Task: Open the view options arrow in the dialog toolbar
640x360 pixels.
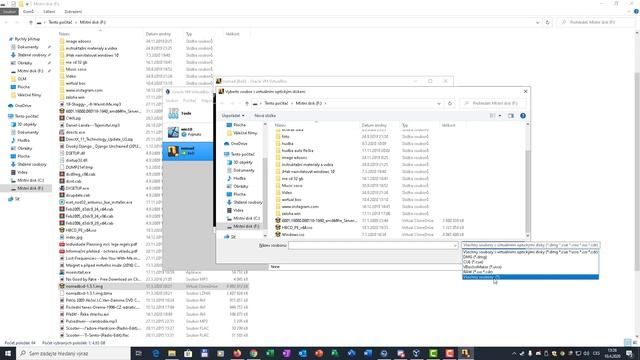Action: 500,116
